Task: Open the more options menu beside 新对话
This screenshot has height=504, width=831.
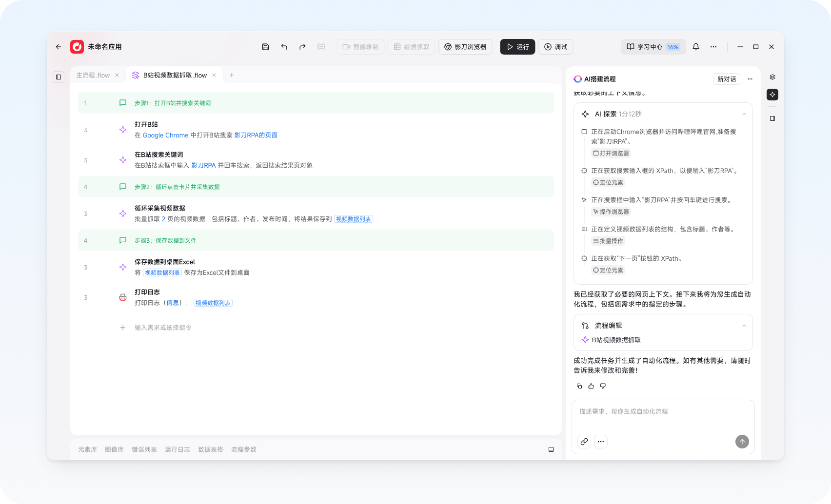Action: click(750, 79)
